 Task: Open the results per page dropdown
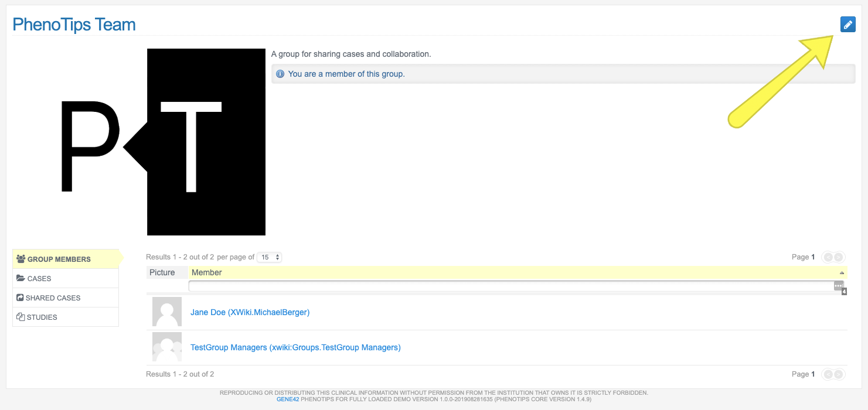point(270,257)
